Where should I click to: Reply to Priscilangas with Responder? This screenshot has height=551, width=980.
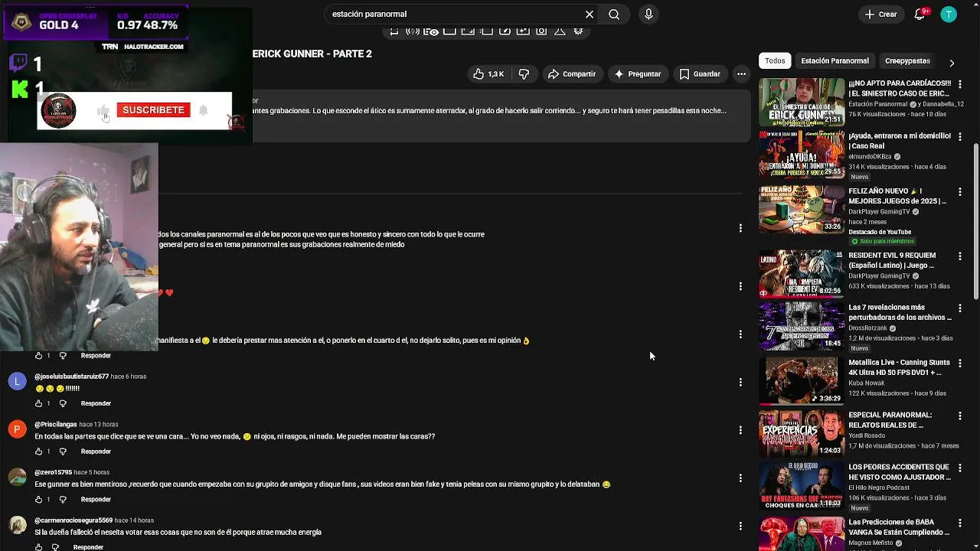(x=96, y=452)
